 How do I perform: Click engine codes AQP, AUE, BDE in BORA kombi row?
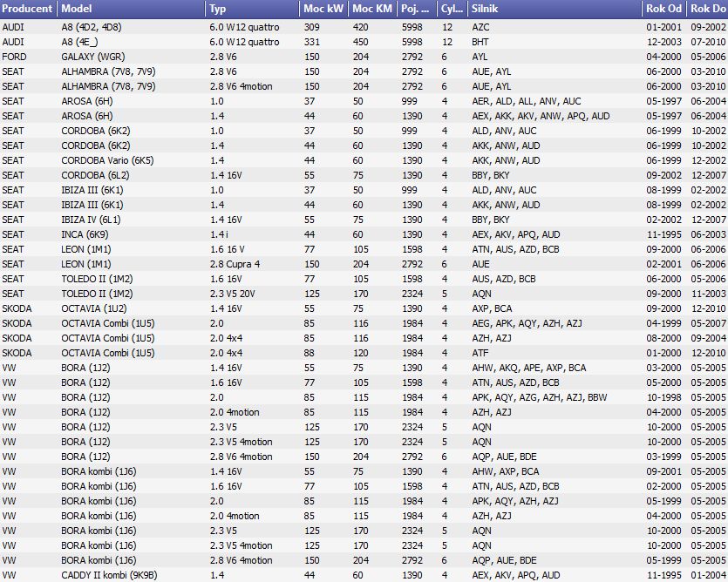point(504,561)
